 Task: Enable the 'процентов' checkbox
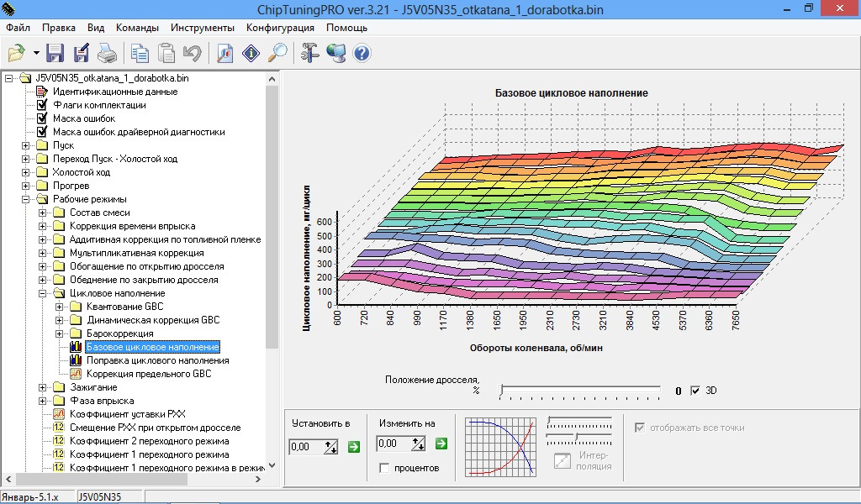384,468
